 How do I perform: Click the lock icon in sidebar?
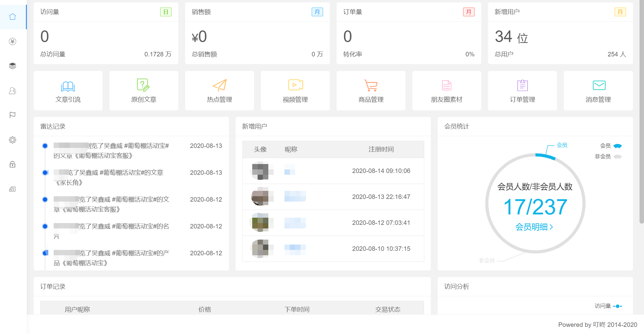pyautogui.click(x=13, y=164)
